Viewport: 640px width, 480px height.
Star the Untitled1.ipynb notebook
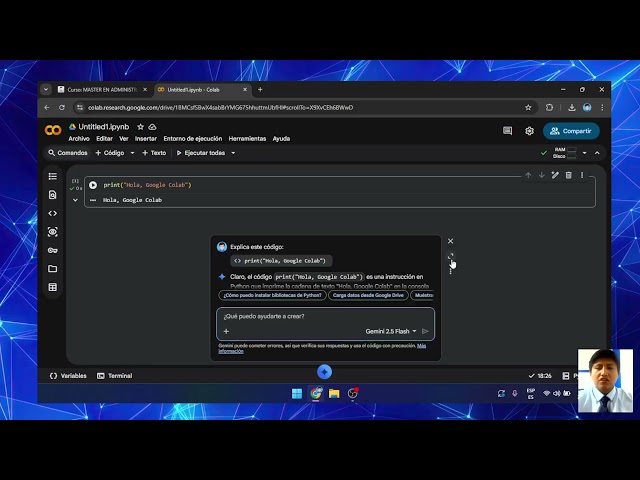pos(140,127)
